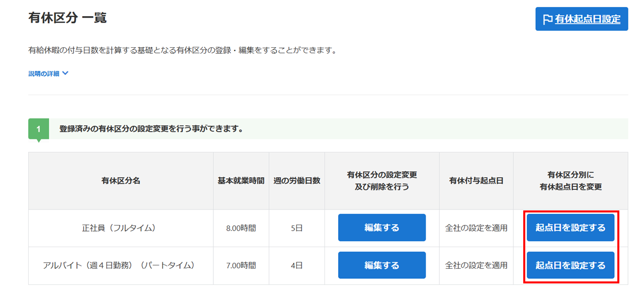Click the flag icon in 有休起点日設定
The height and width of the screenshot is (294, 644).
point(547,19)
